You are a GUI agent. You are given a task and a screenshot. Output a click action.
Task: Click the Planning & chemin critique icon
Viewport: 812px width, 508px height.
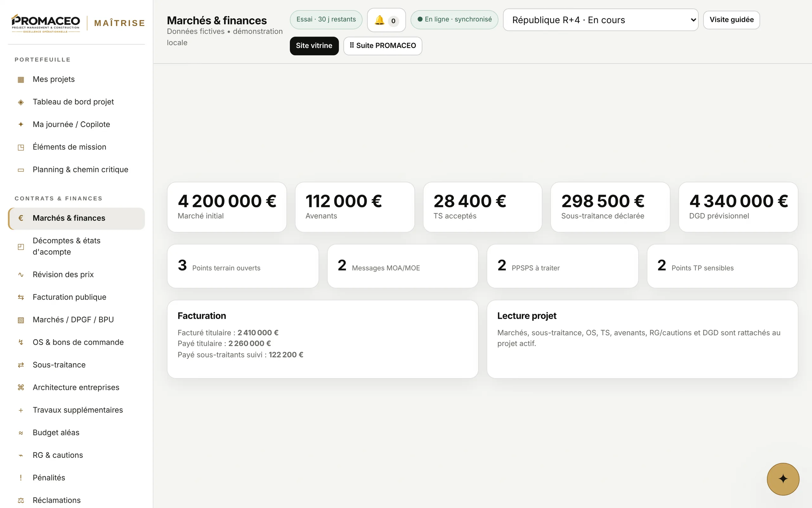pyautogui.click(x=21, y=170)
